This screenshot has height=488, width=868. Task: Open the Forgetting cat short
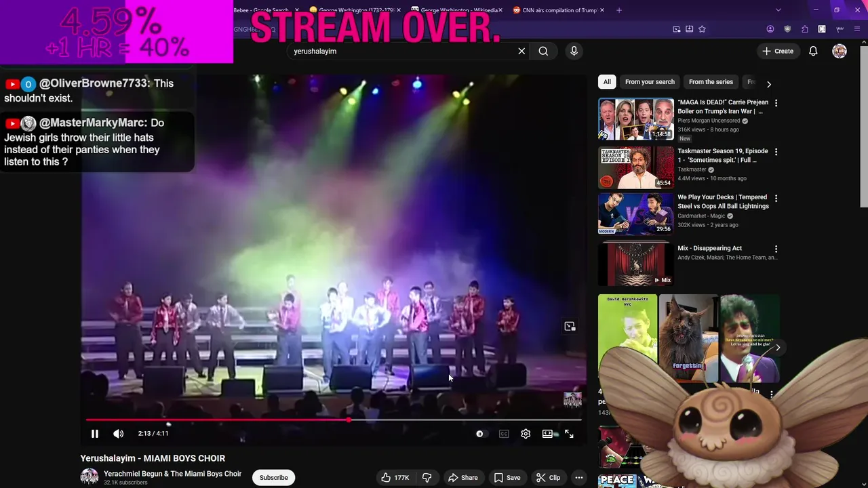point(688,338)
